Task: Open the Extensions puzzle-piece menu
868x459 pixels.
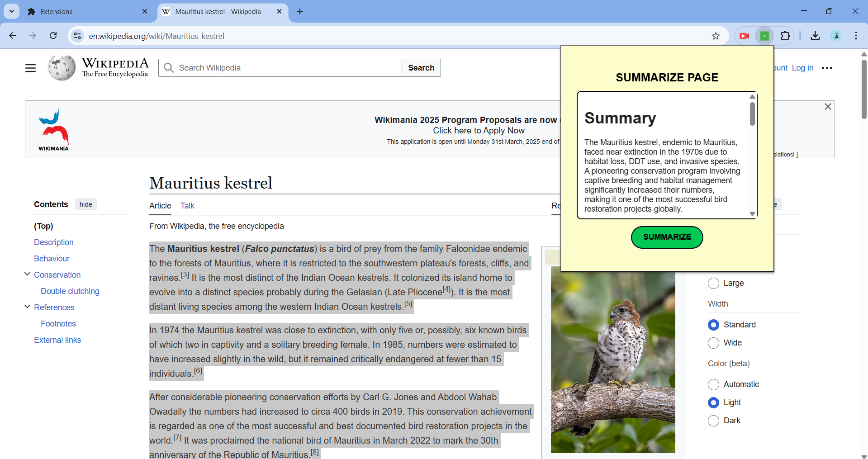Action: [785, 36]
